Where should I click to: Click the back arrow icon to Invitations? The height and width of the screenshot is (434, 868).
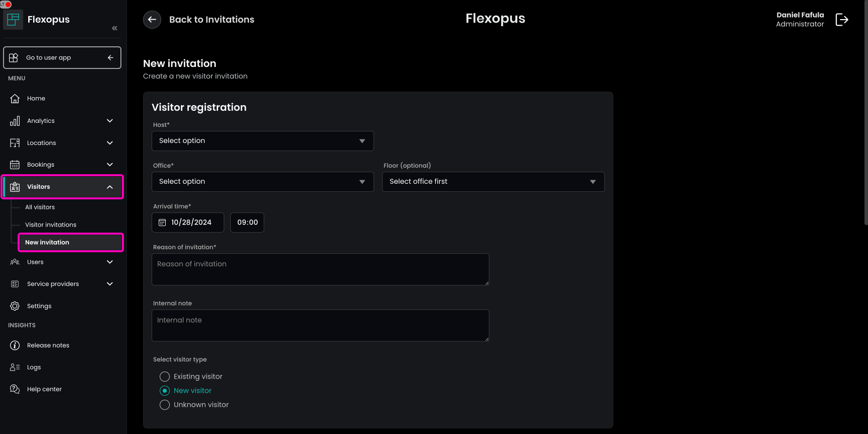pyautogui.click(x=152, y=20)
